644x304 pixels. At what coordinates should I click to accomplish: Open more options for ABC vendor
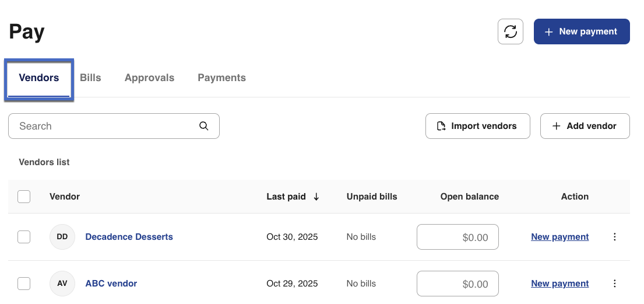point(614,284)
